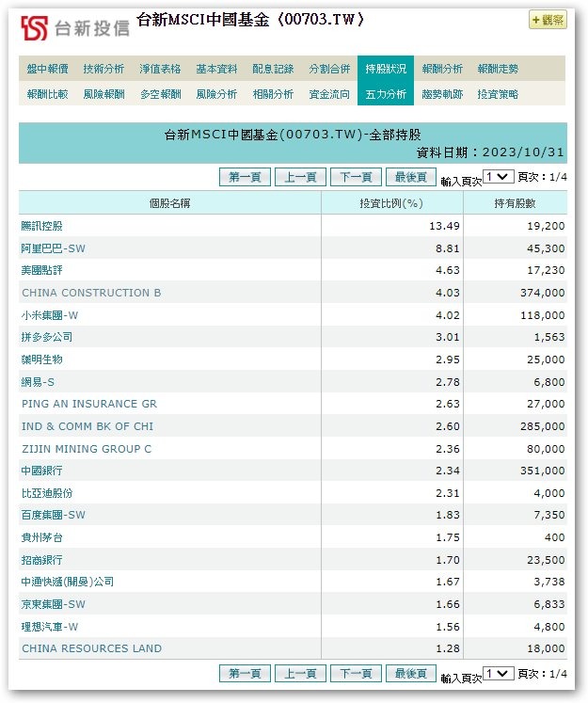This screenshot has width=588, height=703.
Task: Click the fund title 台新MSCI中國基金 heading
Action: coord(250,20)
